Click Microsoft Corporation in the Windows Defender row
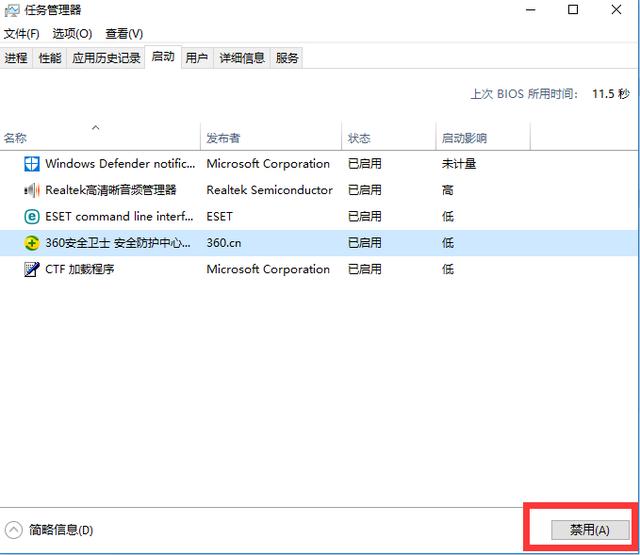Screen dimensions: 640x555 point(268,164)
